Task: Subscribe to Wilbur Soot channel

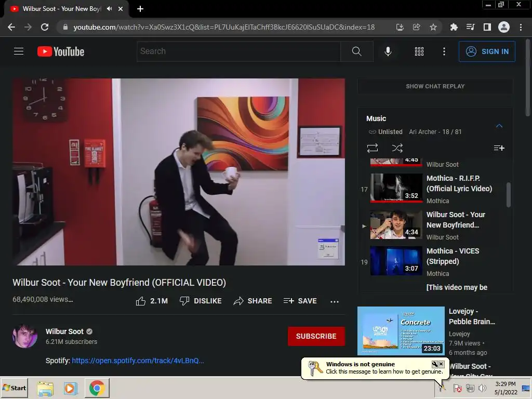Action: [x=316, y=336]
